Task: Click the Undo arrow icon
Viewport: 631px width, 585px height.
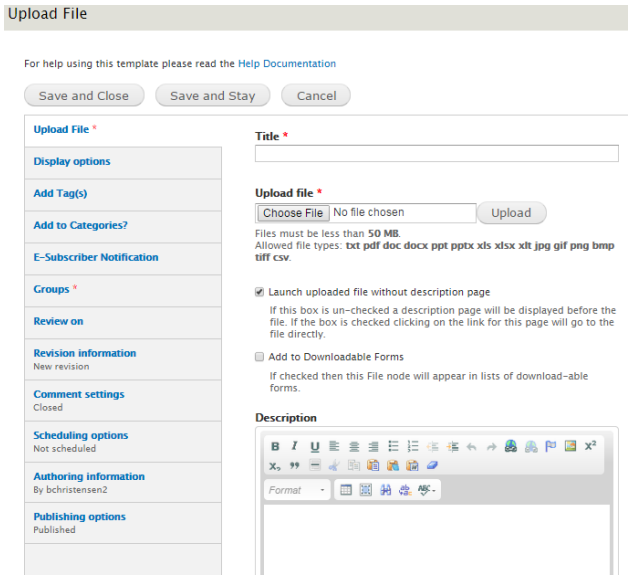Action: [472, 446]
